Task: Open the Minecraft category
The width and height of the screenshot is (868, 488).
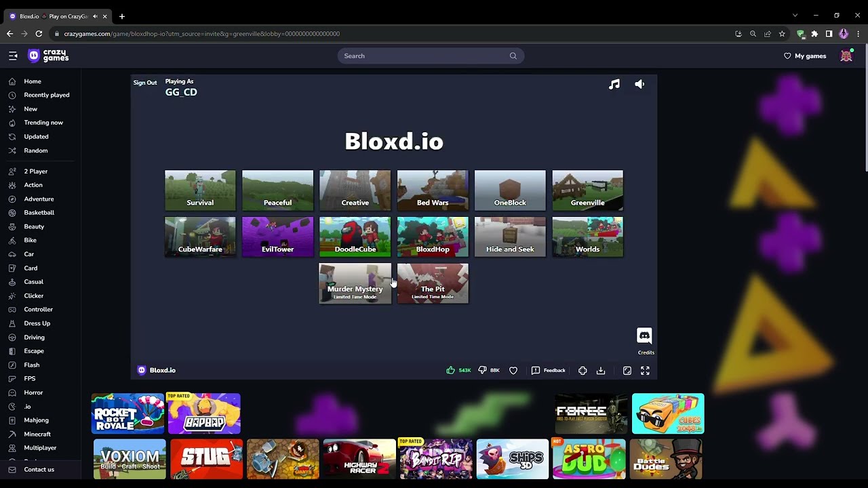Action: tap(37, 434)
